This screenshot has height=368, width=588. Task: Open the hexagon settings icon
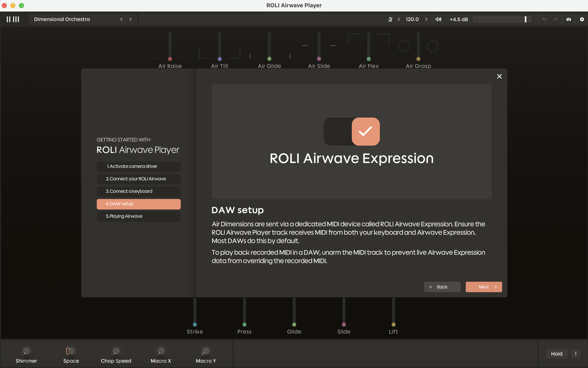[582, 19]
